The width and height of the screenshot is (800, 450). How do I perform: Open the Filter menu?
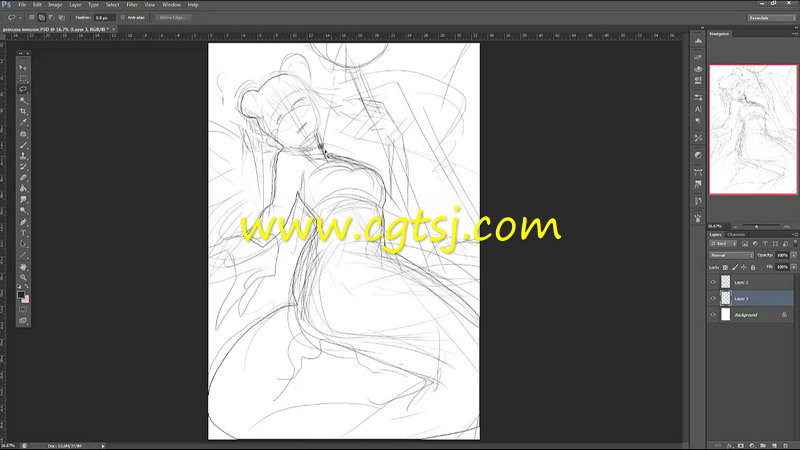pyautogui.click(x=132, y=5)
